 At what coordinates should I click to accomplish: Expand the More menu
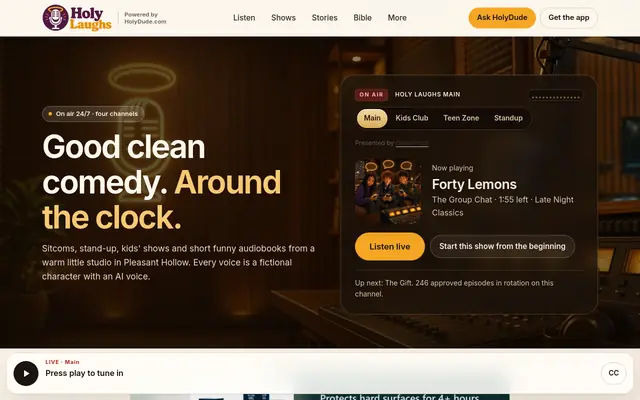coord(397,18)
